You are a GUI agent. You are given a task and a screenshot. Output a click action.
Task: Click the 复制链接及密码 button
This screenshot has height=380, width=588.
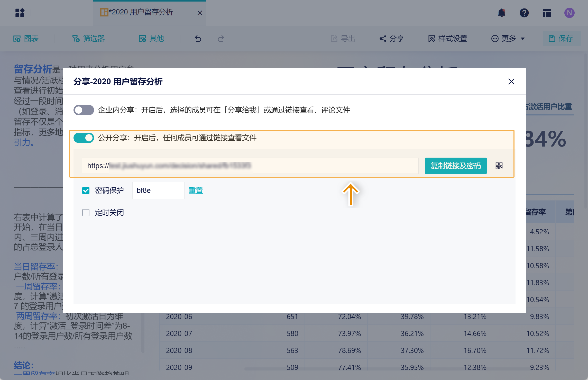(x=456, y=166)
